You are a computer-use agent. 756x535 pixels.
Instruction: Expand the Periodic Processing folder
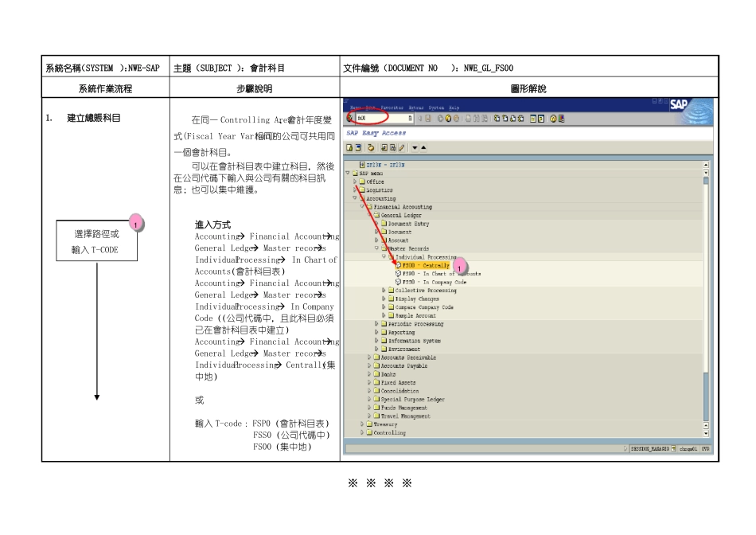click(376, 324)
